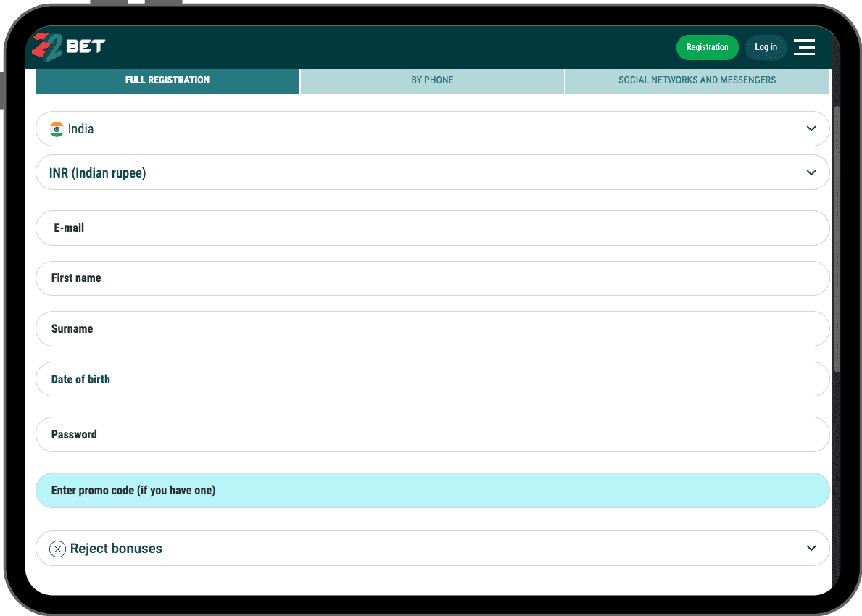The height and width of the screenshot is (616, 862).
Task: Focus the E-mail input field
Action: click(432, 228)
